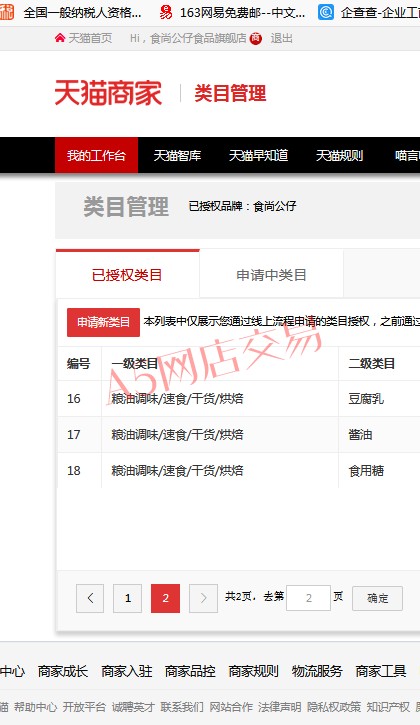Click the red 商 badge icon
Viewport: 420px width, 725px height.
[256, 39]
